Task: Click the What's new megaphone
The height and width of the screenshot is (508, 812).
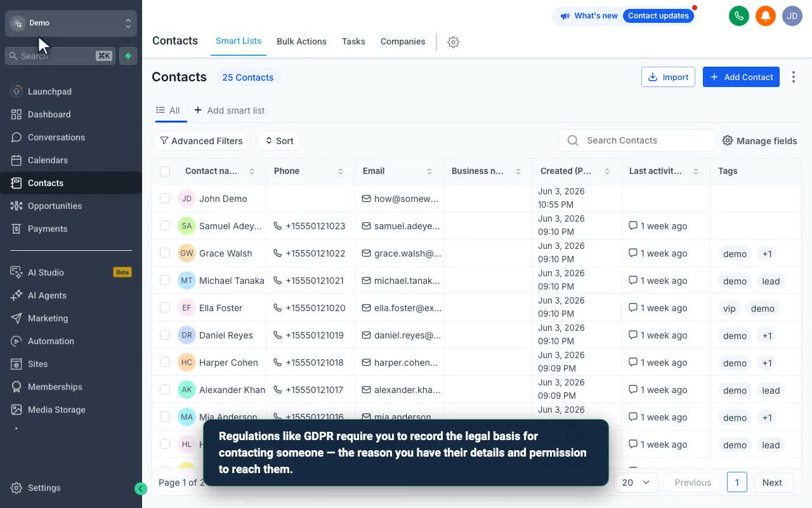Action: pyautogui.click(x=565, y=16)
